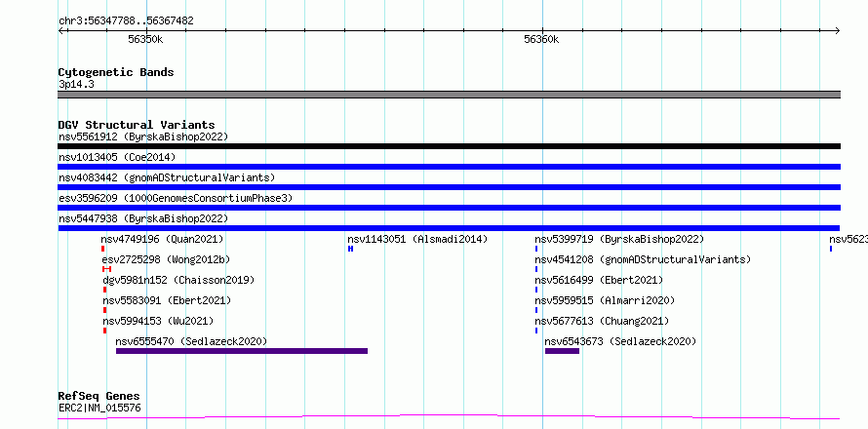The height and width of the screenshot is (429, 868).
Task: Click the nsv5994153 (Wu2021) label
Action: pyautogui.click(x=158, y=321)
